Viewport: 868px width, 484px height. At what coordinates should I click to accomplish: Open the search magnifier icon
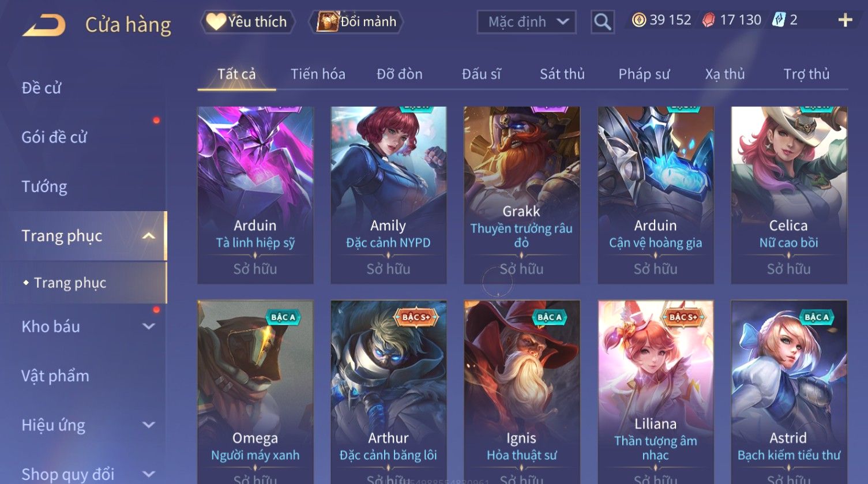click(x=602, y=22)
